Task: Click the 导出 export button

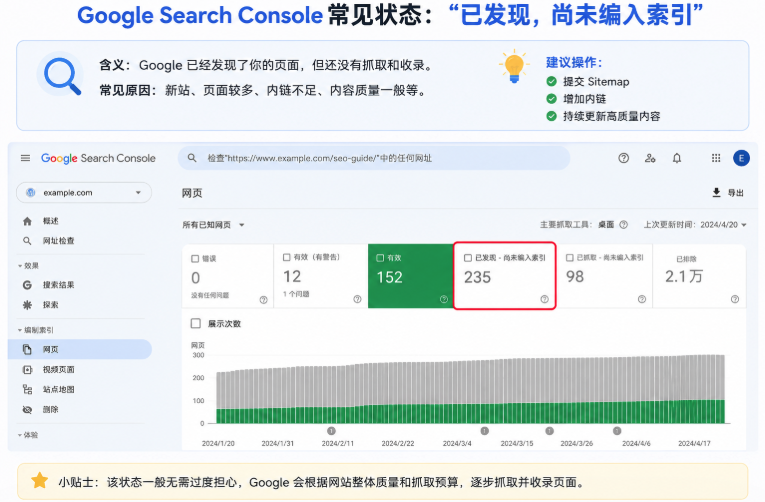Action: click(x=728, y=193)
